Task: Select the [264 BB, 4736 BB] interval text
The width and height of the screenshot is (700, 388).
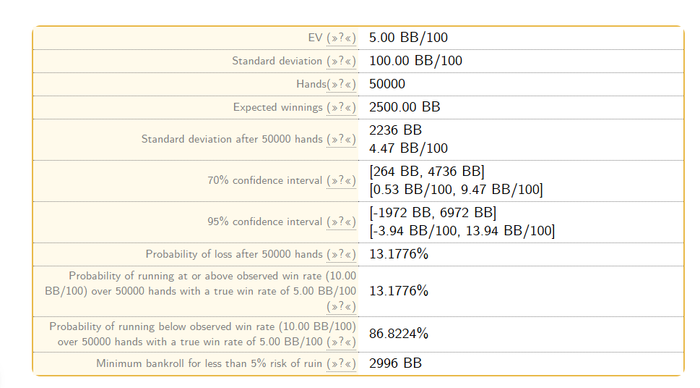Action: (x=427, y=171)
